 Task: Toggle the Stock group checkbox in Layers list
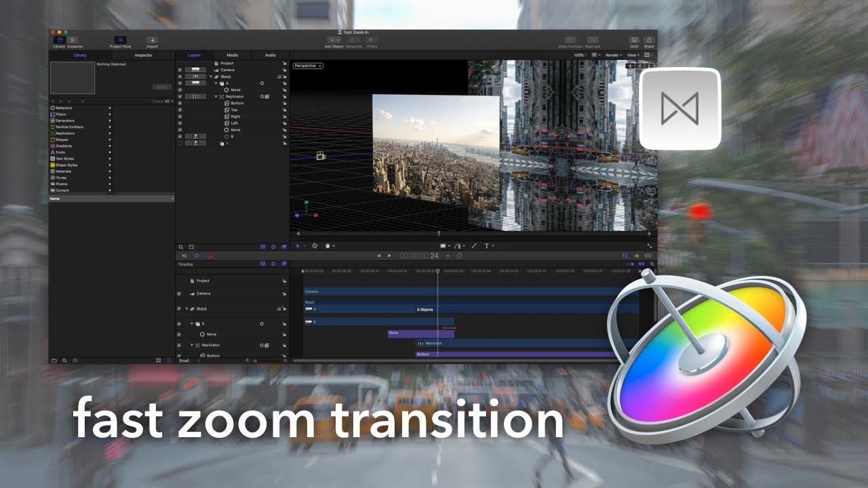point(180,77)
